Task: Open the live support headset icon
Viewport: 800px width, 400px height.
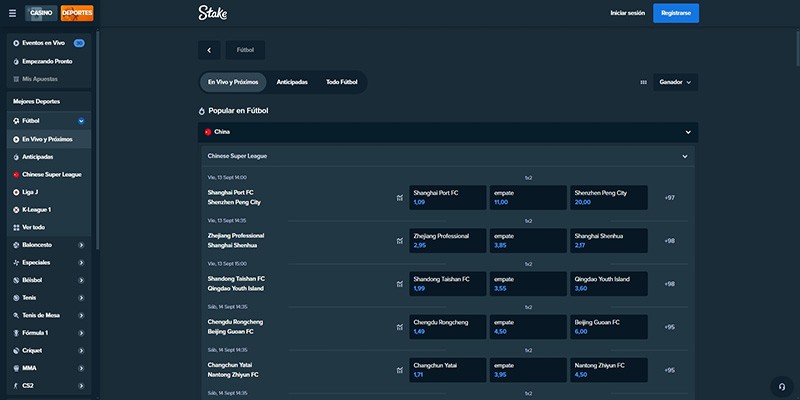Action: [781, 385]
